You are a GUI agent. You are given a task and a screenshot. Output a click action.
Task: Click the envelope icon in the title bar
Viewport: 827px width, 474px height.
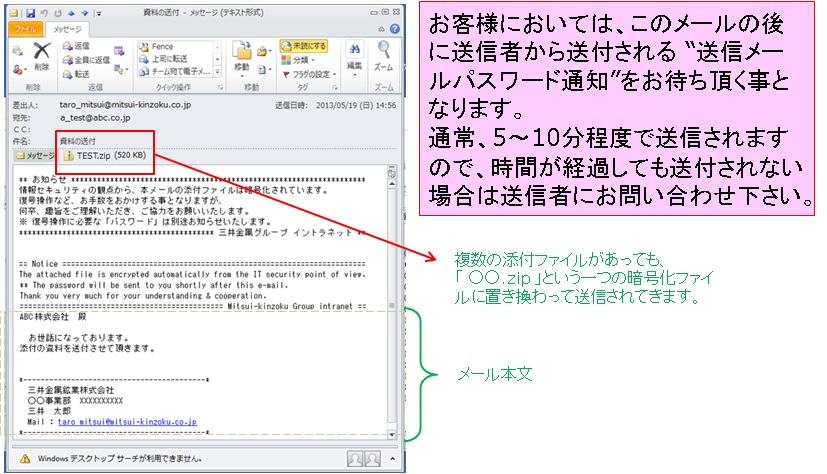15,13
